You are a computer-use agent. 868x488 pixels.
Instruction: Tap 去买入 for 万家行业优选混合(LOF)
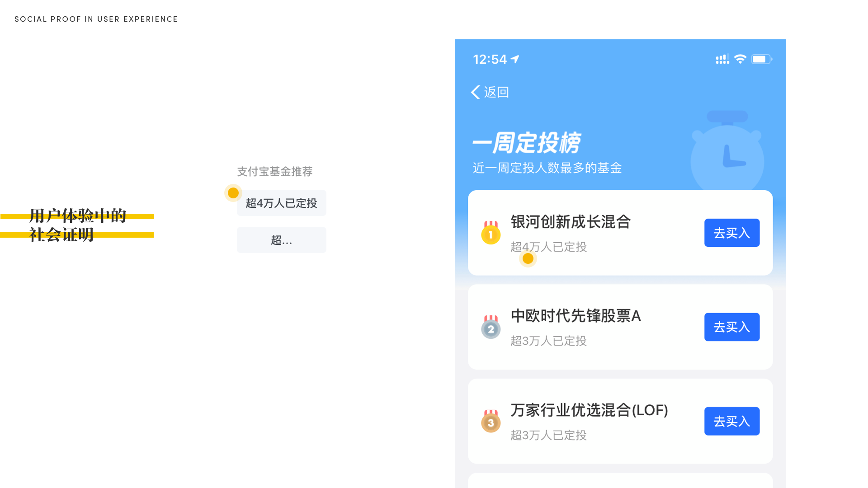732,421
